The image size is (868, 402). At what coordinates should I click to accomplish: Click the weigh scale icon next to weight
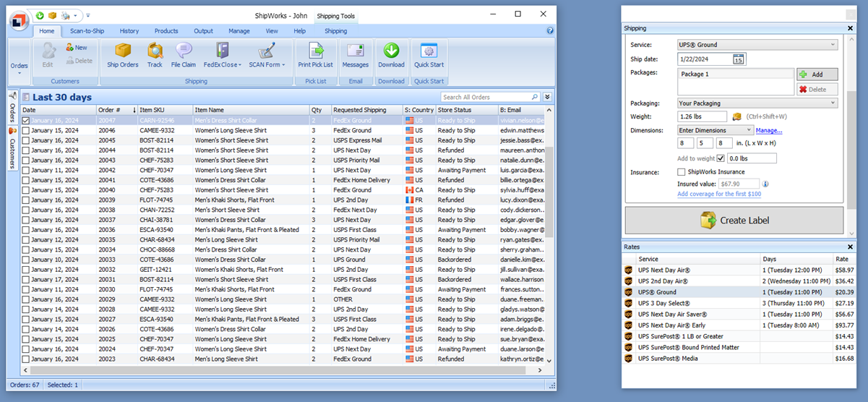(737, 116)
